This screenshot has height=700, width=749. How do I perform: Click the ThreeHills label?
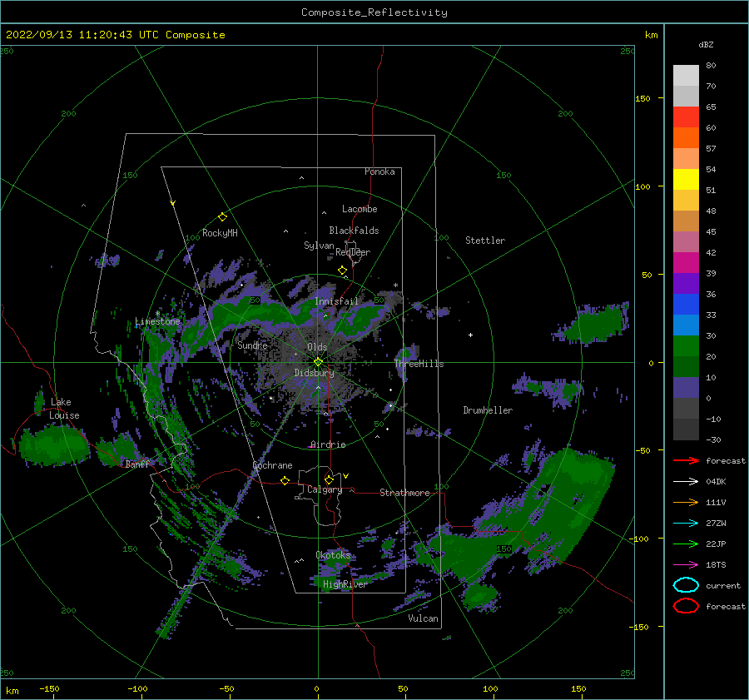pyautogui.click(x=419, y=364)
